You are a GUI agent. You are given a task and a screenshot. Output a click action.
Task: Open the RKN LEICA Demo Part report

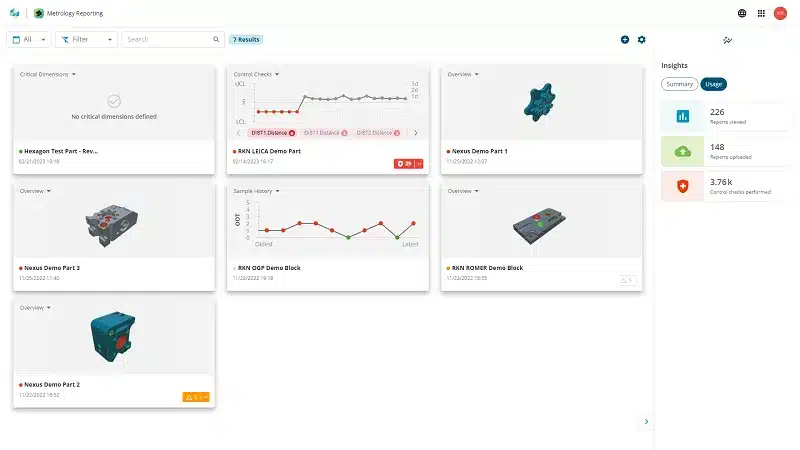[x=269, y=152]
